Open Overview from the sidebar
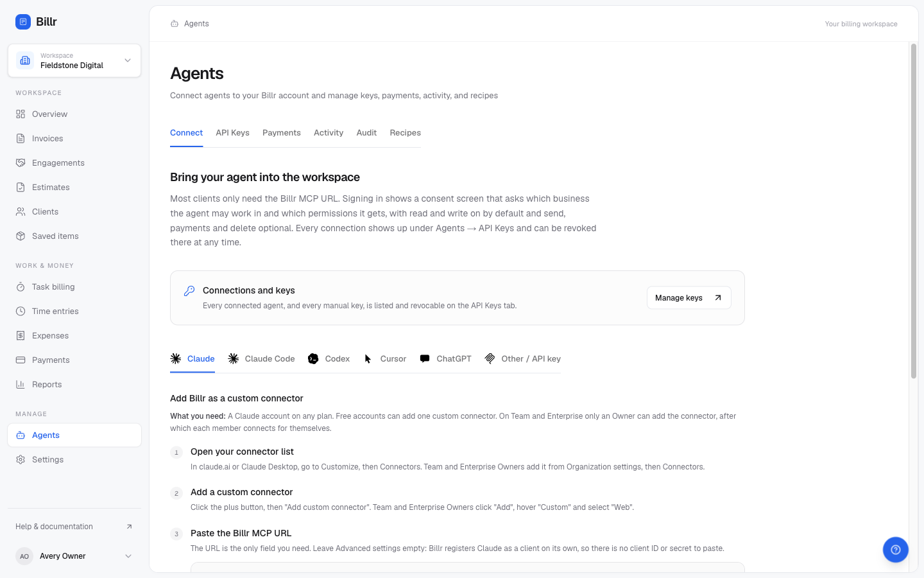The image size is (924, 578). pyautogui.click(x=74, y=114)
